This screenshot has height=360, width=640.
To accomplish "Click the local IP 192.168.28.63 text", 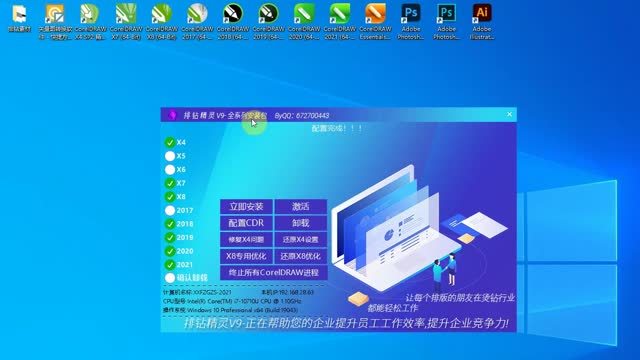I will 287,292.
